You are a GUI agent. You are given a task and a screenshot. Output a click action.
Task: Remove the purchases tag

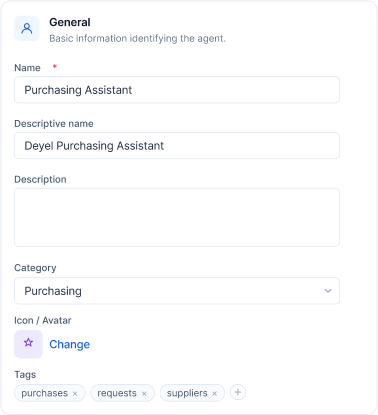click(x=75, y=394)
